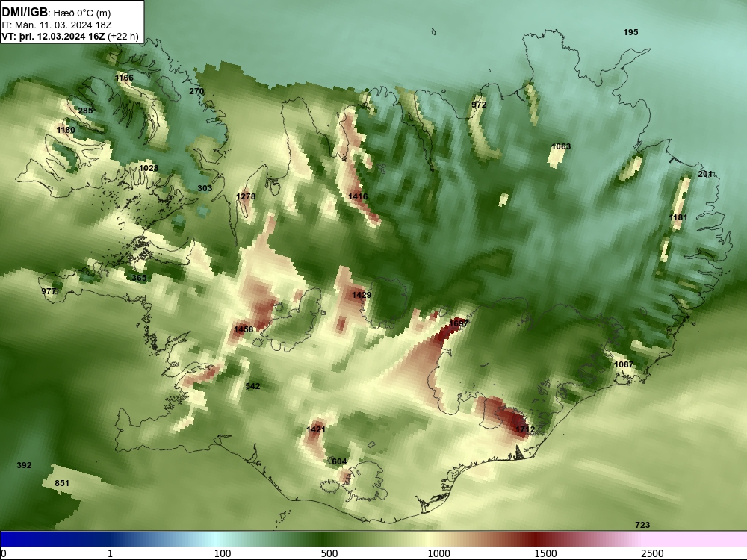The width and height of the screenshot is (747, 560).
Task: Click the 365 value label
Action: click(x=140, y=278)
